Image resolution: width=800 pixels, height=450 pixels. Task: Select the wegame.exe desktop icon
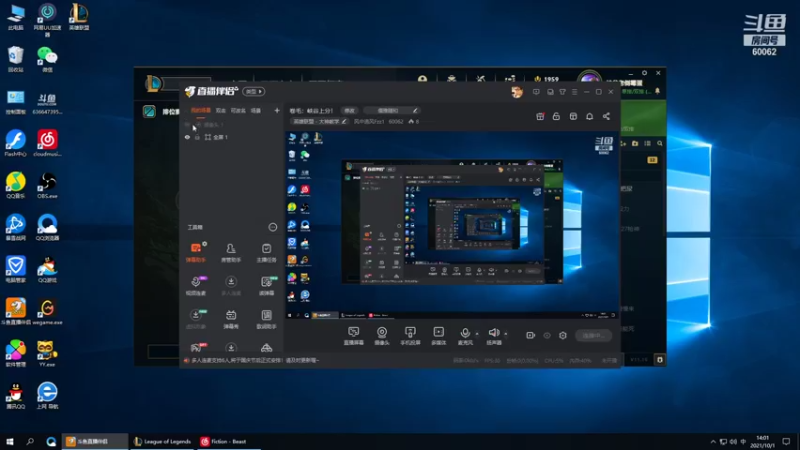click(47, 312)
